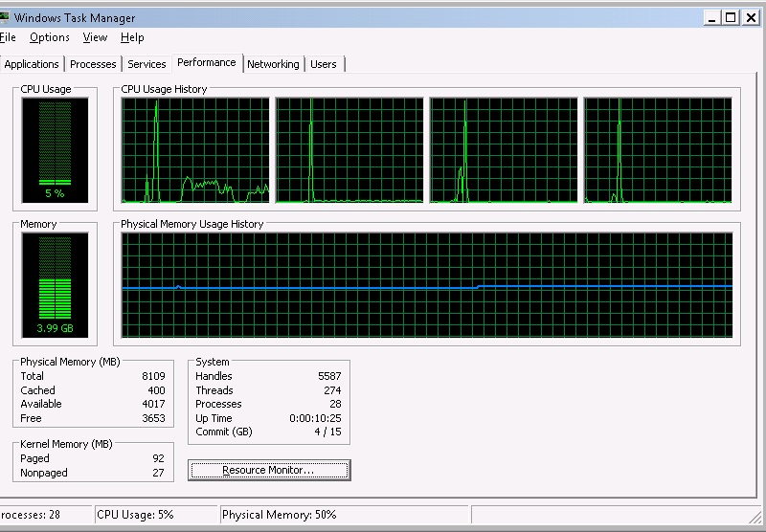Close the Task Manager window
This screenshot has width=766, height=532.
[x=751, y=18]
